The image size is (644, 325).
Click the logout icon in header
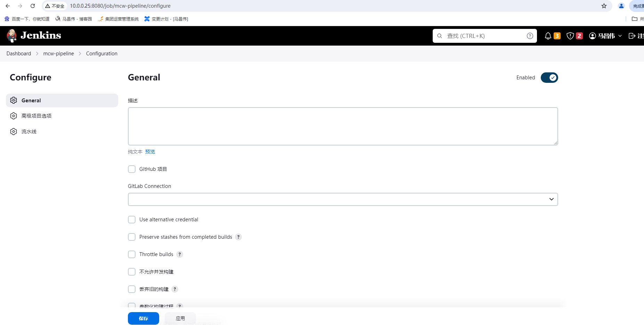(x=632, y=36)
